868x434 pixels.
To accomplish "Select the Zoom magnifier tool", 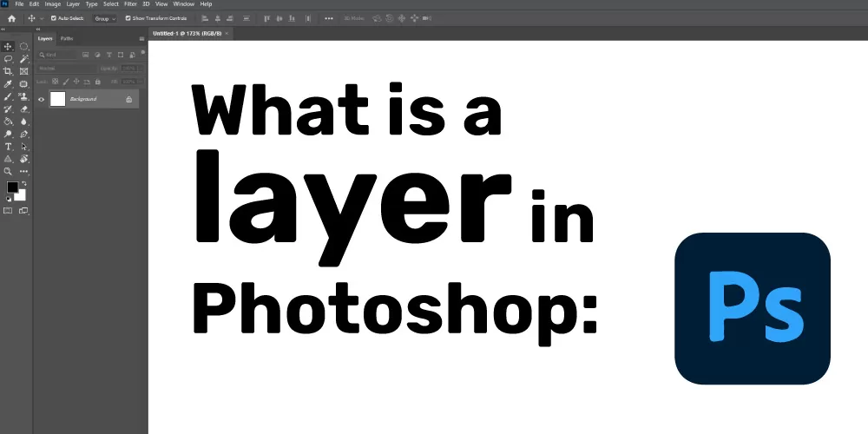I will [x=8, y=172].
